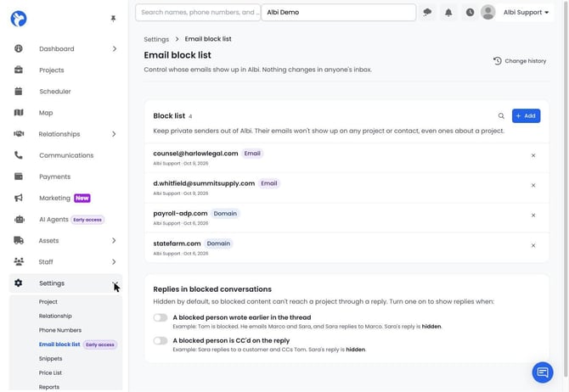Open Map in the sidebar
This screenshot has height=392, width=569.
(46, 113)
